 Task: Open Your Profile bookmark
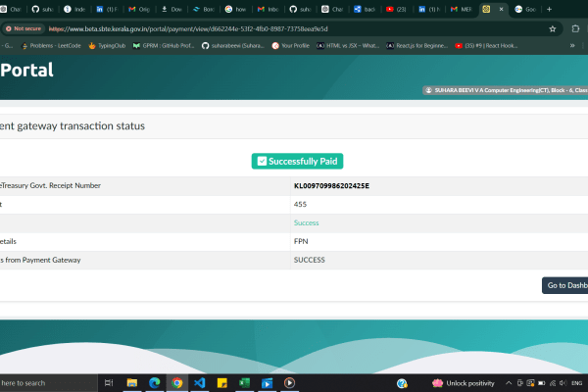pyautogui.click(x=291, y=46)
